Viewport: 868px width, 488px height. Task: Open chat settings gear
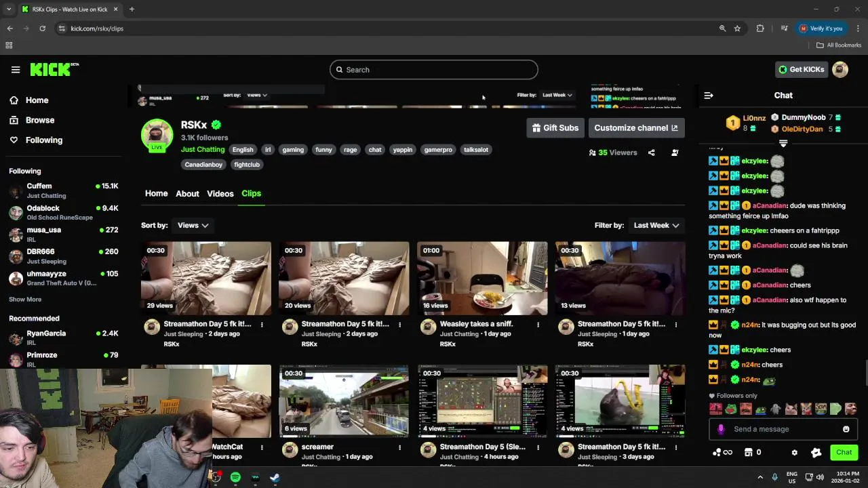pyautogui.click(x=795, y=452)
